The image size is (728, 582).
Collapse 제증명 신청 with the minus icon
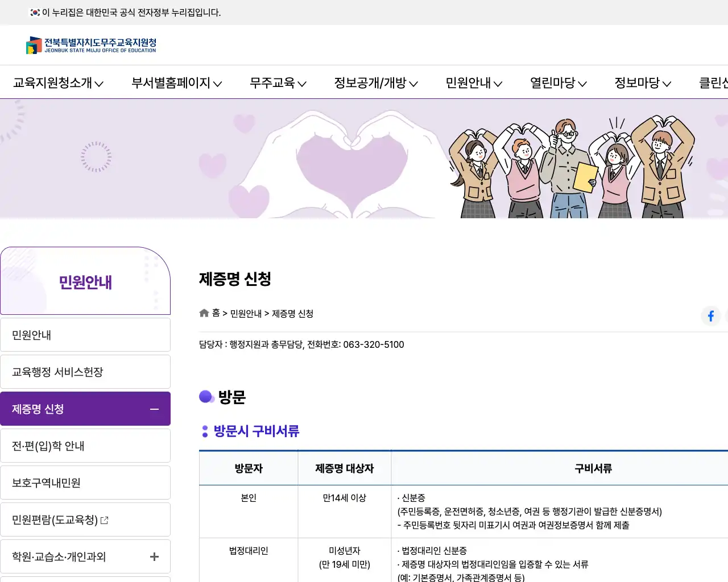tap(154, 409)
